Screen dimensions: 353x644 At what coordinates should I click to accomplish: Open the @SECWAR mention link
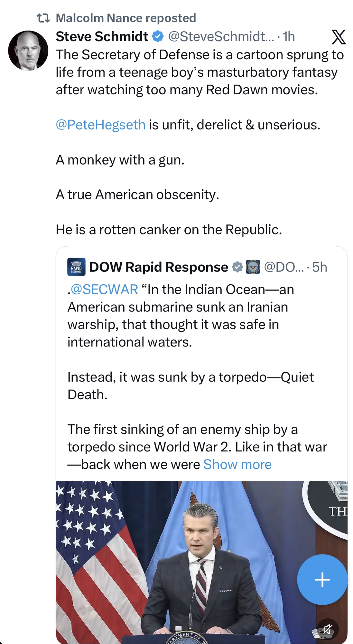[104, 289]
